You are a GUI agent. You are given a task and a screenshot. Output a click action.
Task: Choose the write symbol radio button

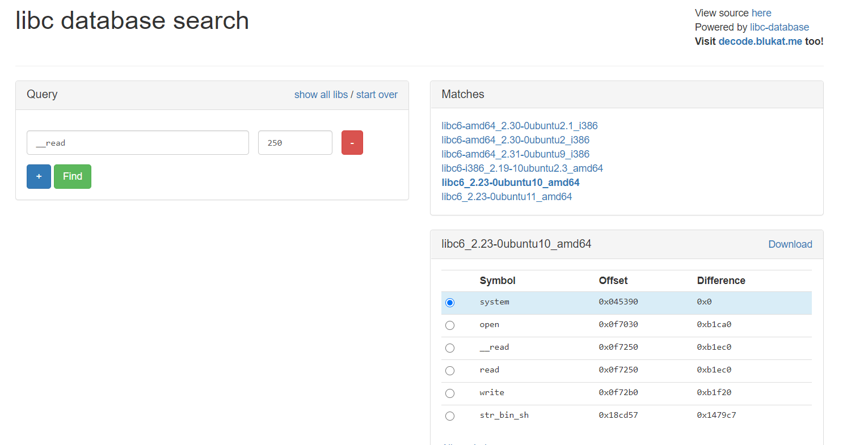click(x=450, y=393)
